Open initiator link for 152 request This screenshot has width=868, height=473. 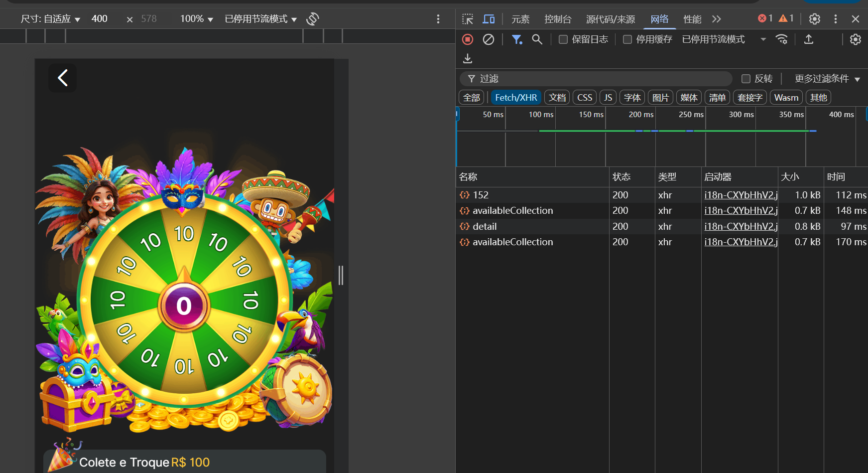click(741, 195)
